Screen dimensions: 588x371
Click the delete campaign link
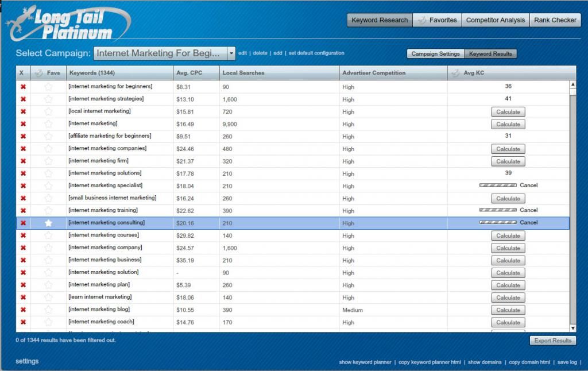click(260, 53)
